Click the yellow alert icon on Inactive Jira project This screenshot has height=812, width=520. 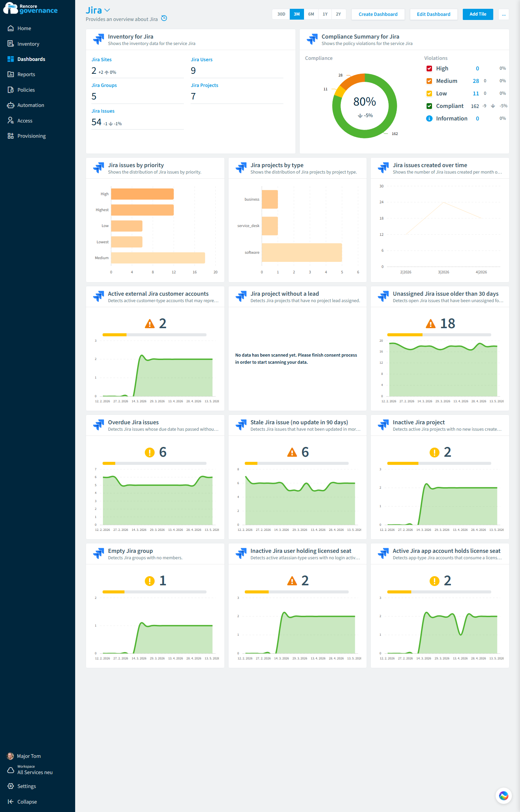coord(434,452)
